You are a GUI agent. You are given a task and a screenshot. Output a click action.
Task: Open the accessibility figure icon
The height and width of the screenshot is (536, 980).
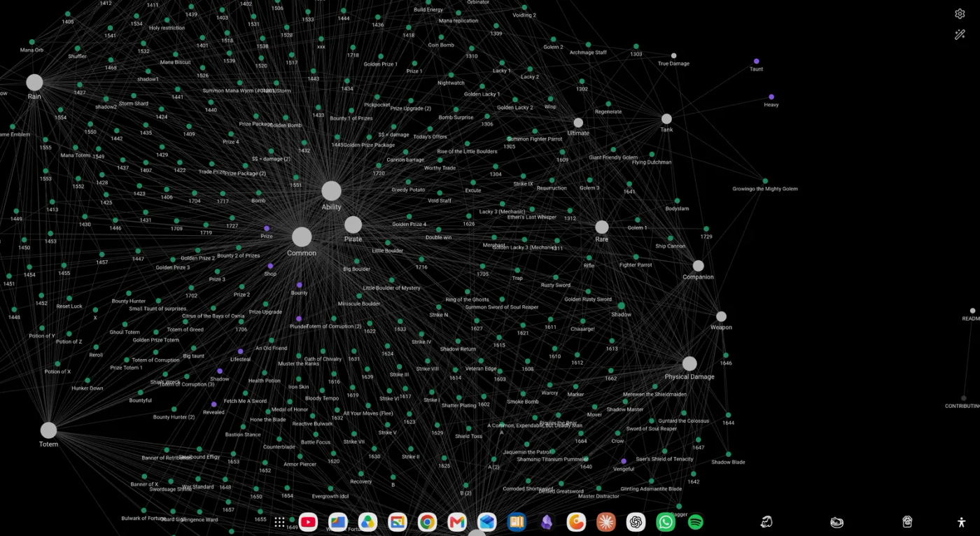(961, 522)
